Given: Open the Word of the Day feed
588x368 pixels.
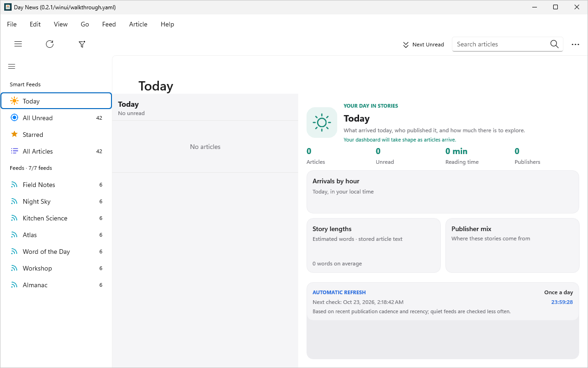Looking at the screenshot, I should pyautogui.click(x=56, y=252).
